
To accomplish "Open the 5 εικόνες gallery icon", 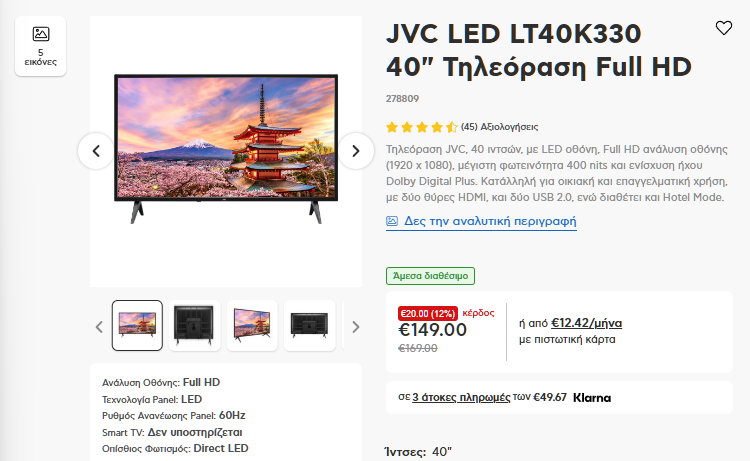I will [x=41, y=46].
